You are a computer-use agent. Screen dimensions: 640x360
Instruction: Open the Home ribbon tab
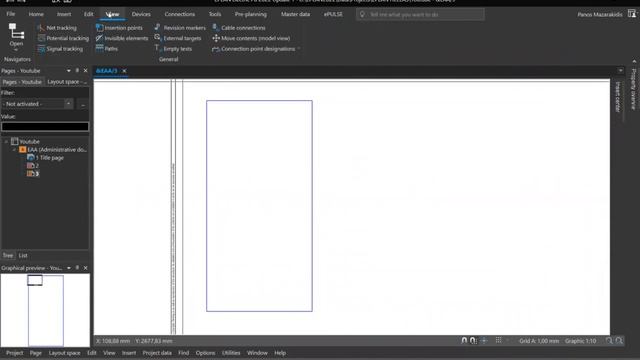click(36, 14)
